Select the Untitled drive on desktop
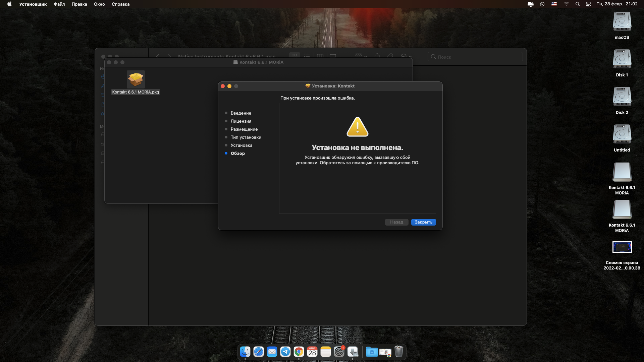The width and height of the screenshot is (644, 362). coord(622,135)
